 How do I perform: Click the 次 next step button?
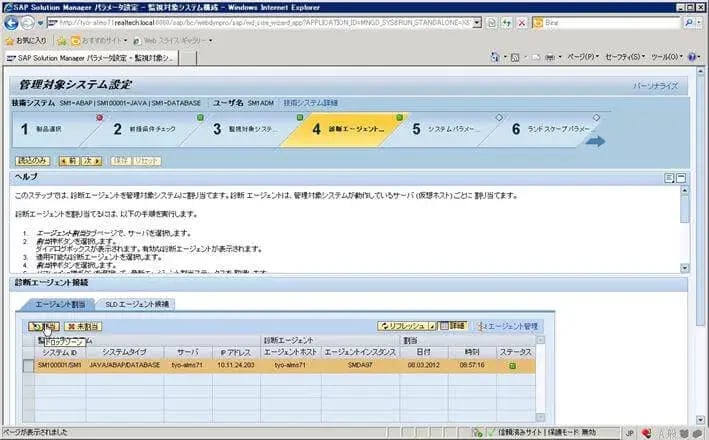[92, 161]
